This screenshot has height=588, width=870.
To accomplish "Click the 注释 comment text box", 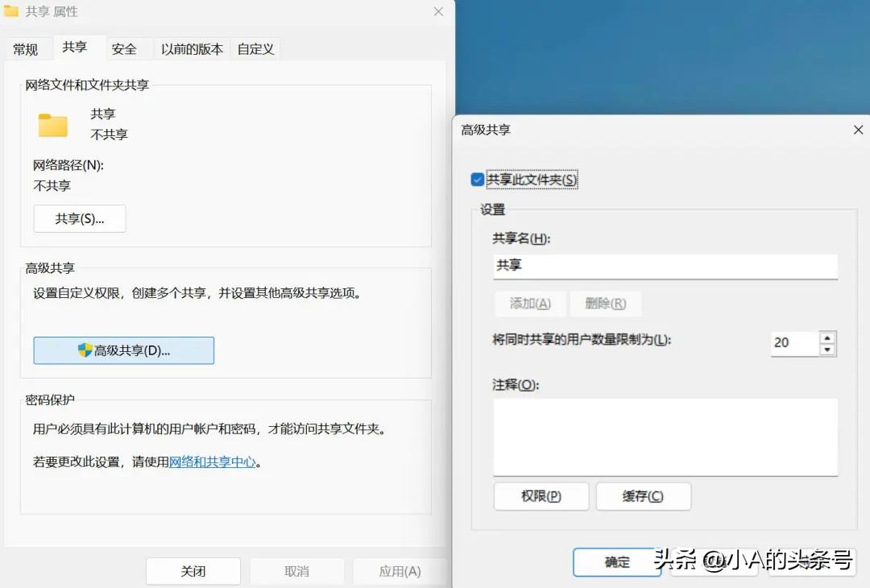I will (665, 435).
